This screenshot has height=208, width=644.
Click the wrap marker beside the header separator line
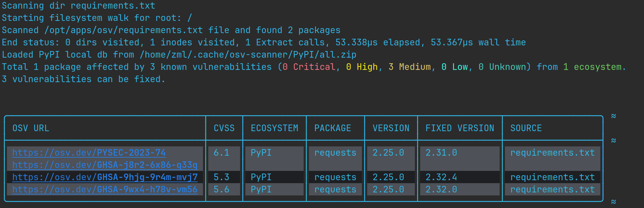point(613,140)
